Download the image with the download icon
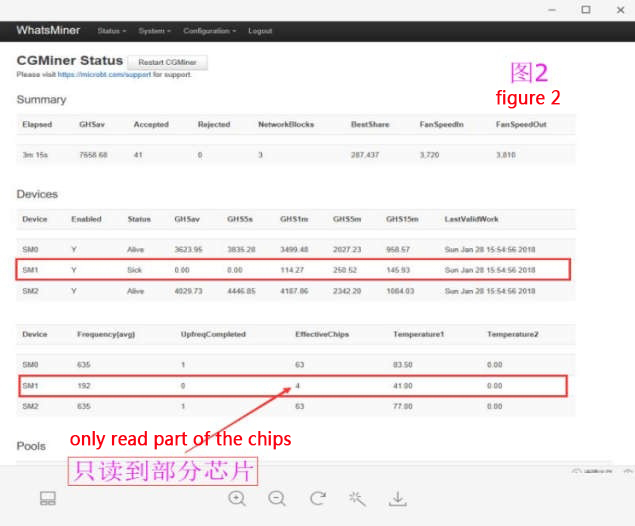The image size is (635, 526). pos(397,498)
